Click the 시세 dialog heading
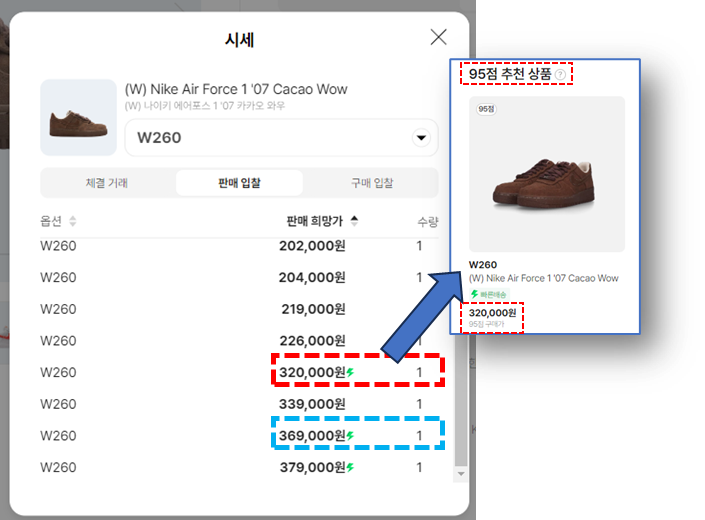The height and width of the screenshot is (520, 705). tap(240, 40)
